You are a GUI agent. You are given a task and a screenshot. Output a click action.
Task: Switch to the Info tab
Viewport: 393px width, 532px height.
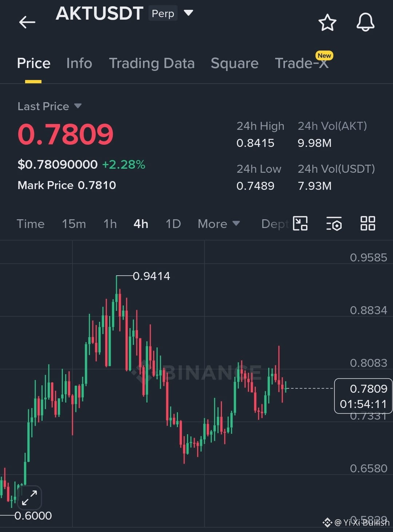click(79, 63)
